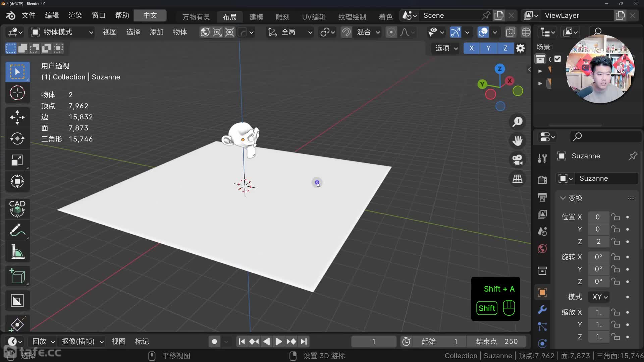Toggle camera view button in viewport

[517, 160]
